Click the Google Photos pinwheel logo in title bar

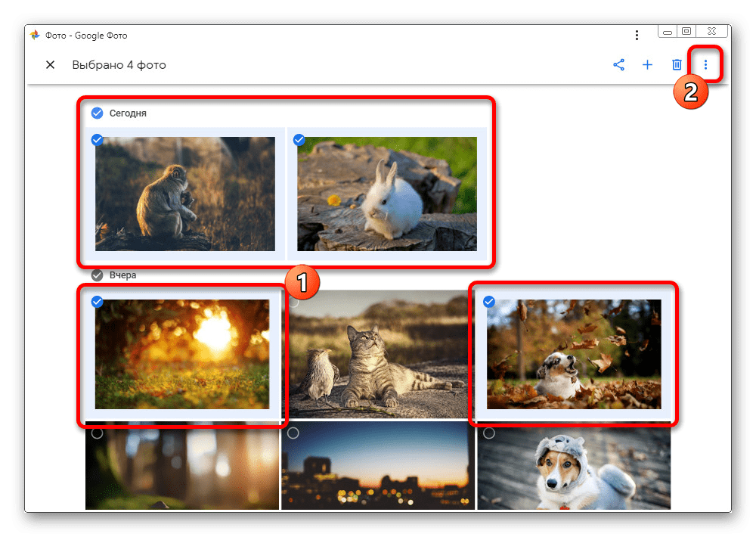coord(35,36)
